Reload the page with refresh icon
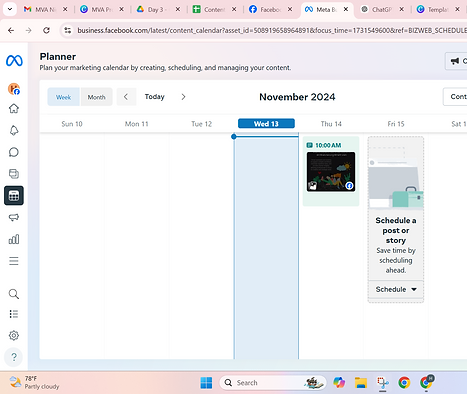The width and height of the screenshot is (467, 394). [46, 30]
